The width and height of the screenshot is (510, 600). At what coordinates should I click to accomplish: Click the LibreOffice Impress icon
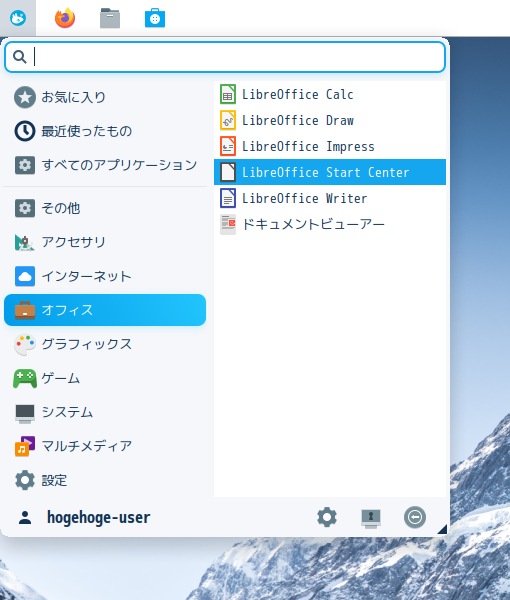(x=228, y=146)
